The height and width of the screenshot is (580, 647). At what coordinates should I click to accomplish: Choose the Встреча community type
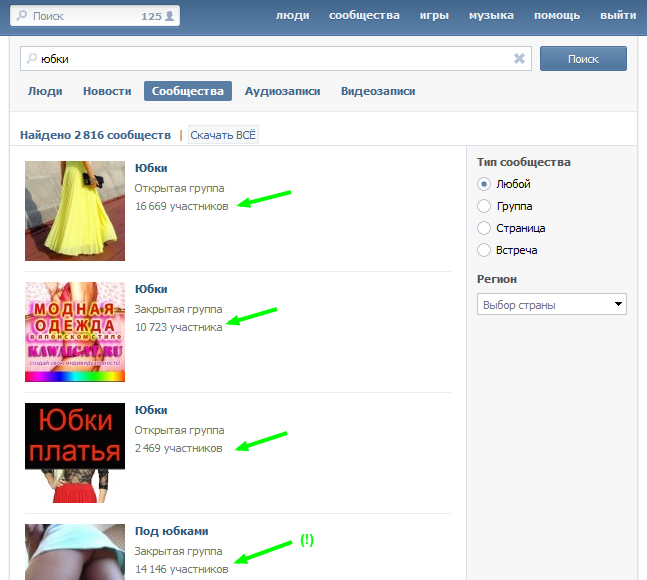click(484, 250)
